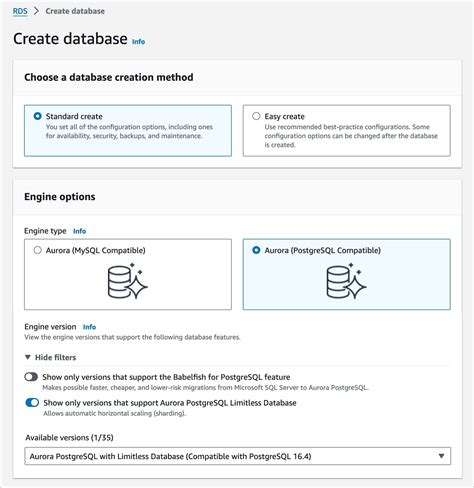Click the Standard create option card description
Image resolution: width=474 pixels, height=488 pixels.
point(129,131)
